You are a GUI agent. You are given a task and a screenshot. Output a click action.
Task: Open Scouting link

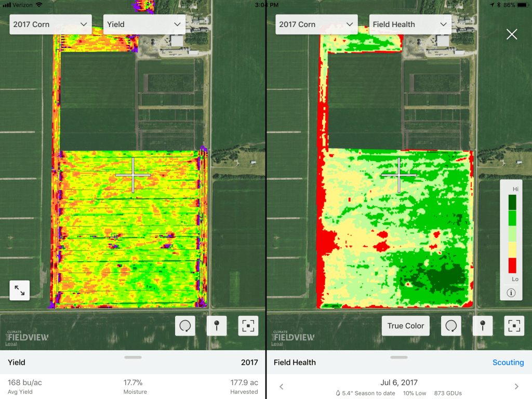tap(508, 363)
